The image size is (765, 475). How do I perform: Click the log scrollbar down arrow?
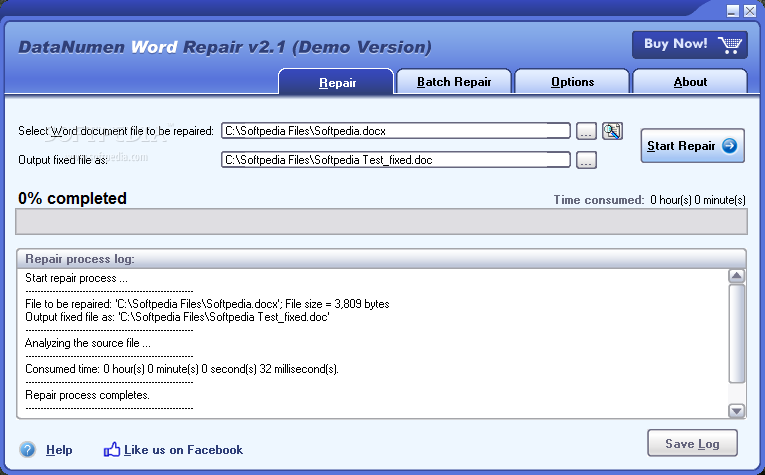(736, 411)
